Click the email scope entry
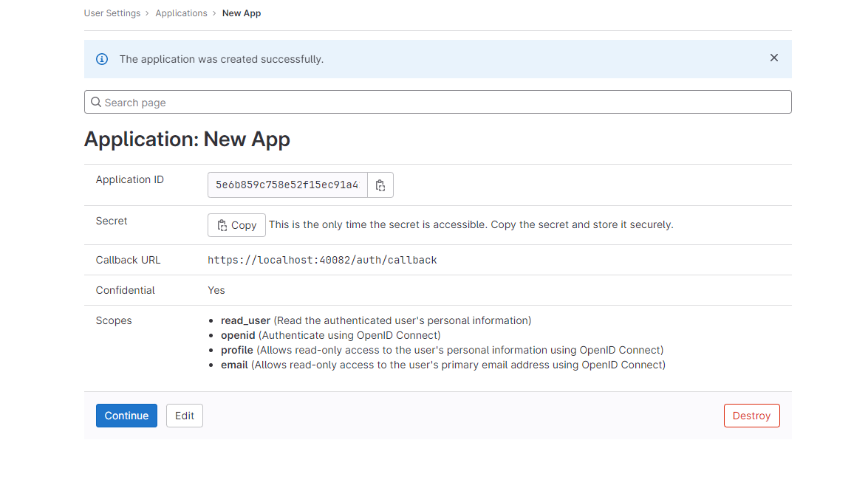Screen dimensions: 868x485 point(234,365)
